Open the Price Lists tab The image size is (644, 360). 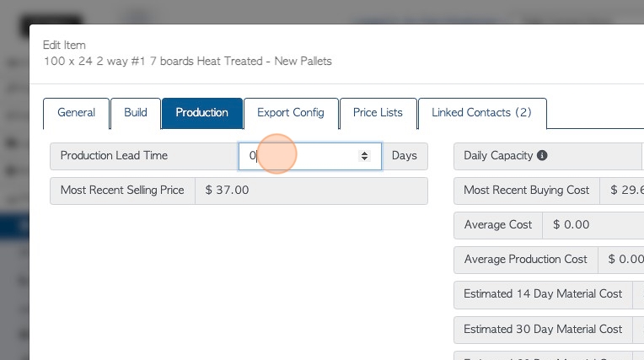tap(378, 113)
